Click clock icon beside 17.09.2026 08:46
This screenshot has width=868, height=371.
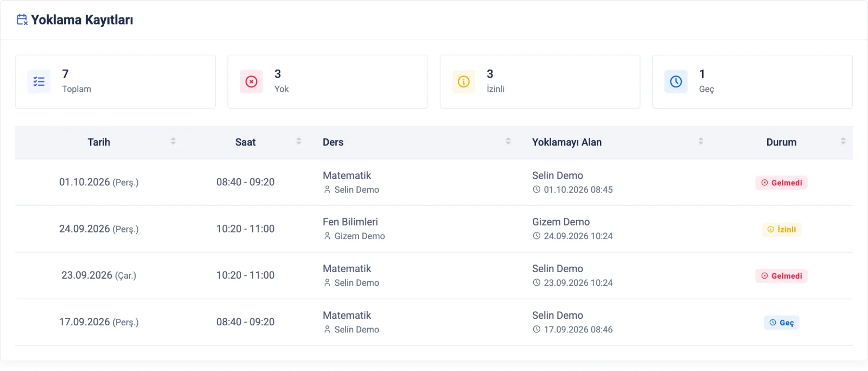click(537, 329)
